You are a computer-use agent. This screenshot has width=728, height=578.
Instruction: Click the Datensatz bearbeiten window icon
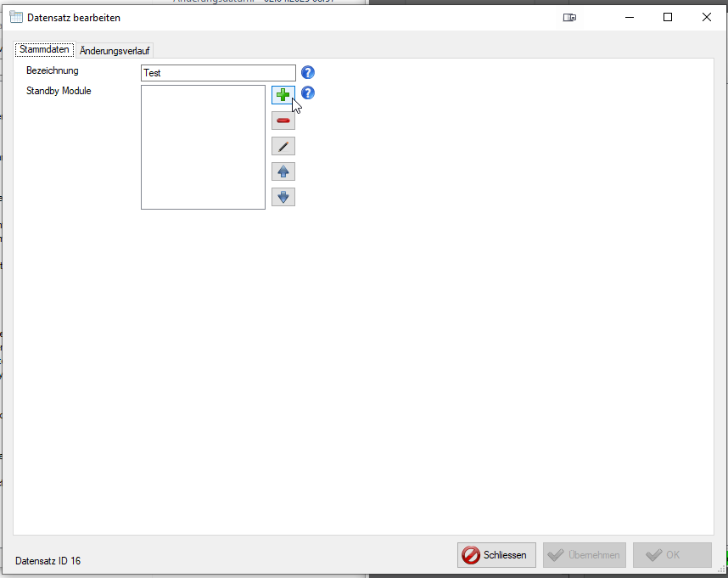(15, 17)
